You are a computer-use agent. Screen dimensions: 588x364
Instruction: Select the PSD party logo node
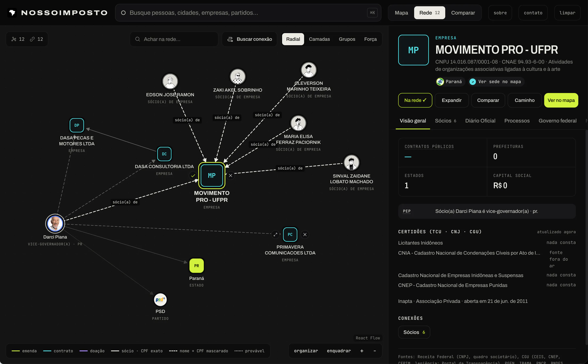tap(160, 299)
